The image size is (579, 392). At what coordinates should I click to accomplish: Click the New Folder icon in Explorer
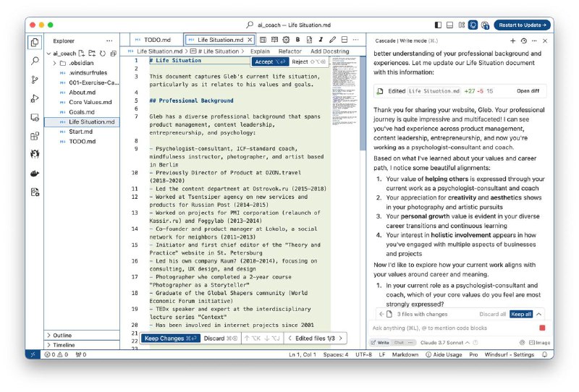click(92, 53)
